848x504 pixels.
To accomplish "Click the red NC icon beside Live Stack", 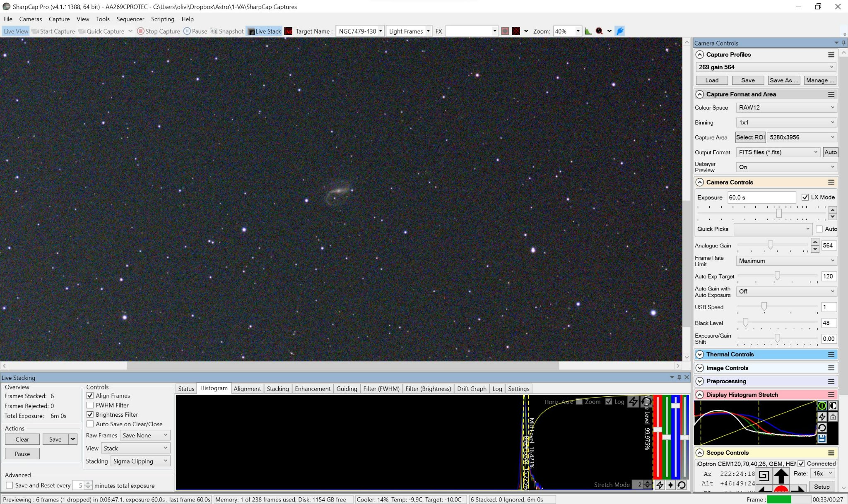I will [289, 31].
